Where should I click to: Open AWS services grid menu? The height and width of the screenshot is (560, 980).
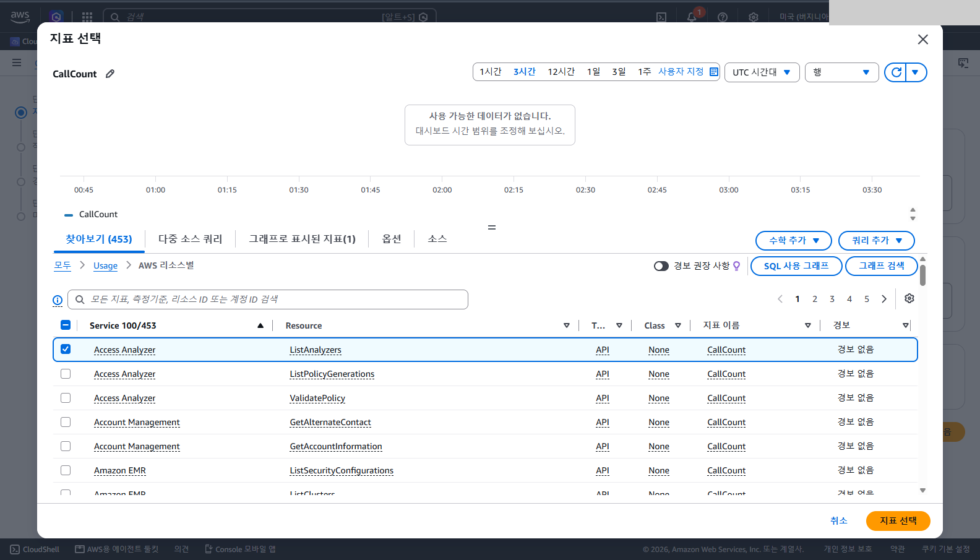[x=87, y=17]
